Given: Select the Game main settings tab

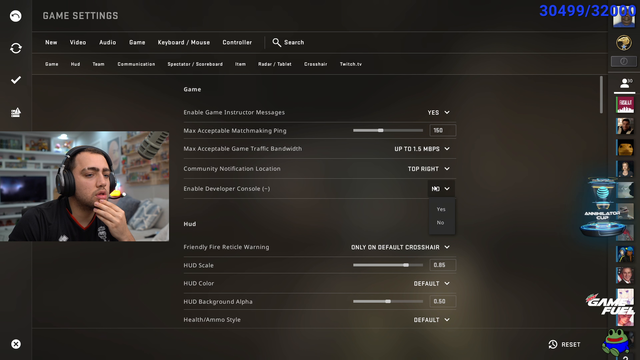Looking at the screenshot, I should click(x=137, y=42).
